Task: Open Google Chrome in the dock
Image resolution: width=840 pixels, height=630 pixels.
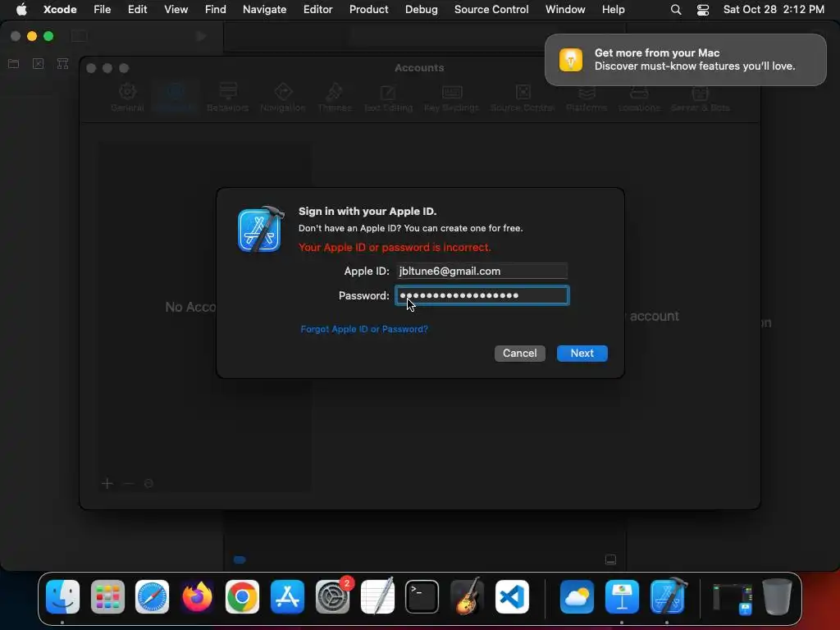Action: click(x=242, y=597)
